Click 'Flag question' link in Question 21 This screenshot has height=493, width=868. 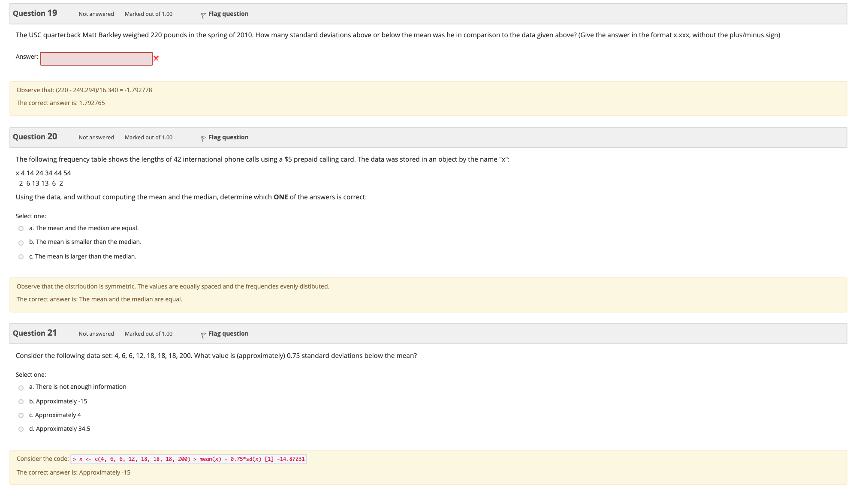point(228,334)
